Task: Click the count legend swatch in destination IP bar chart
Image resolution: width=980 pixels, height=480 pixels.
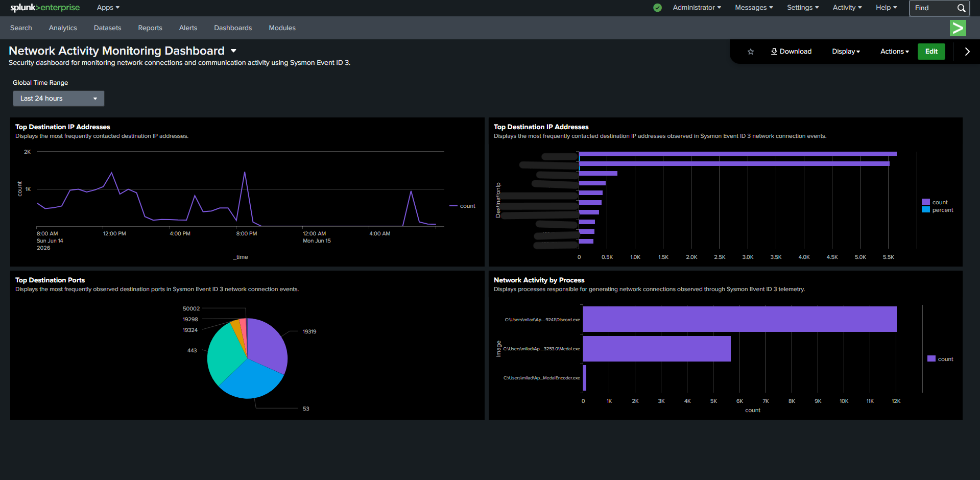Action: click(925, 202)
